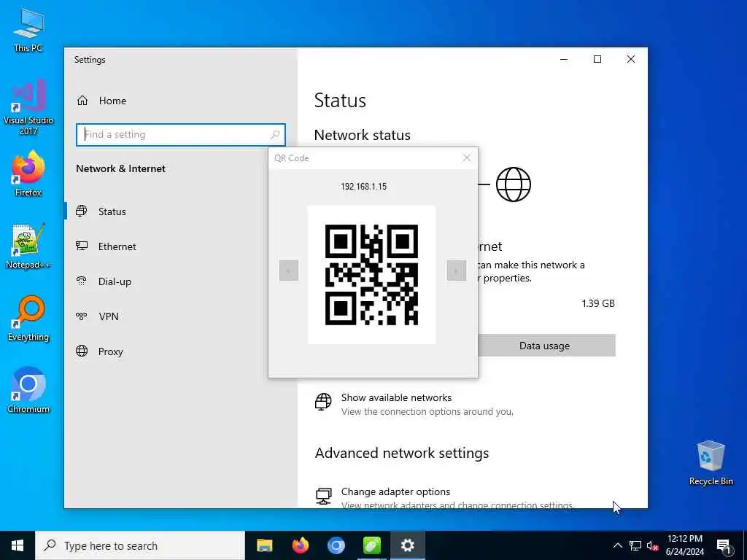The height and width of the screenshot is (560, 747).
Task: Click the 1.39 GB usage value
Action: click(598, 303)
